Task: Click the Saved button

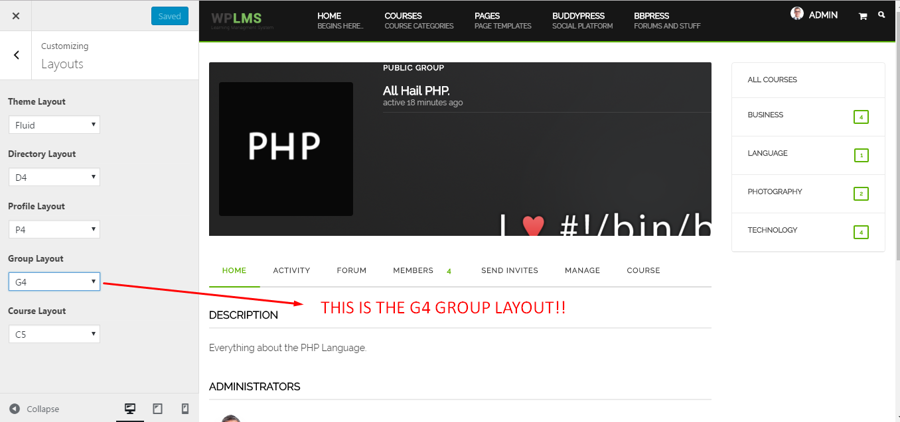Action: click(x=169, y=16)
